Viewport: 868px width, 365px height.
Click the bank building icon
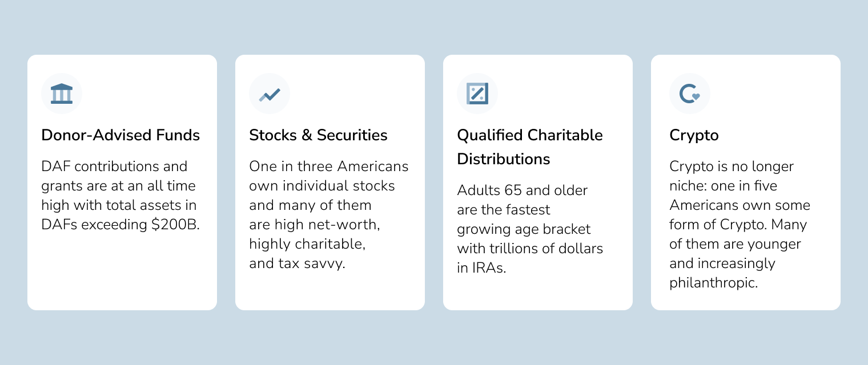(x=62, y=94)
